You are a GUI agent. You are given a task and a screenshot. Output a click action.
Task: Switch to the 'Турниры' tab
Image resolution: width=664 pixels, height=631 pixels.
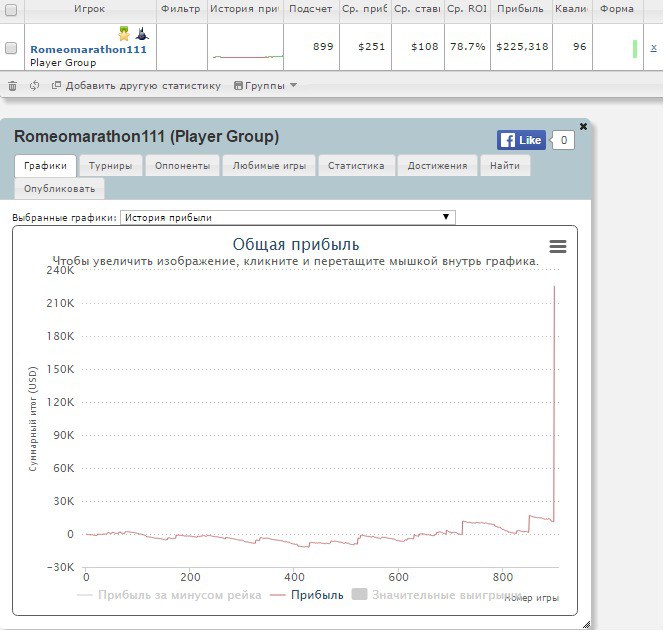[x=110, y=166]
